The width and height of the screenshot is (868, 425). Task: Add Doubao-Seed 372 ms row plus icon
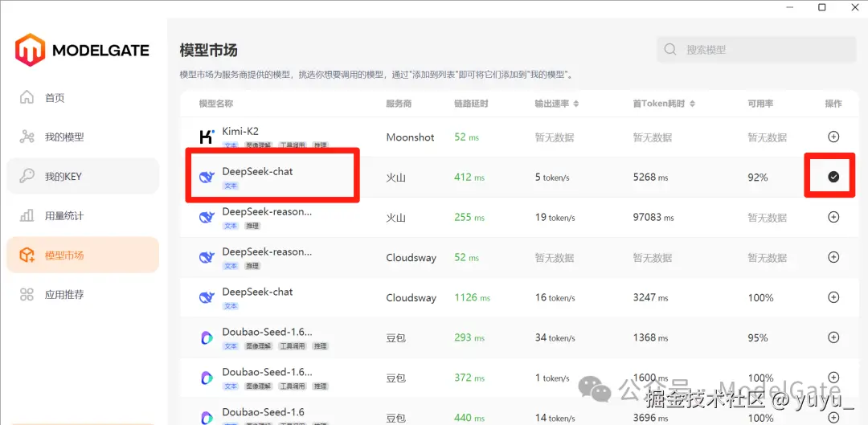[833, 378]
